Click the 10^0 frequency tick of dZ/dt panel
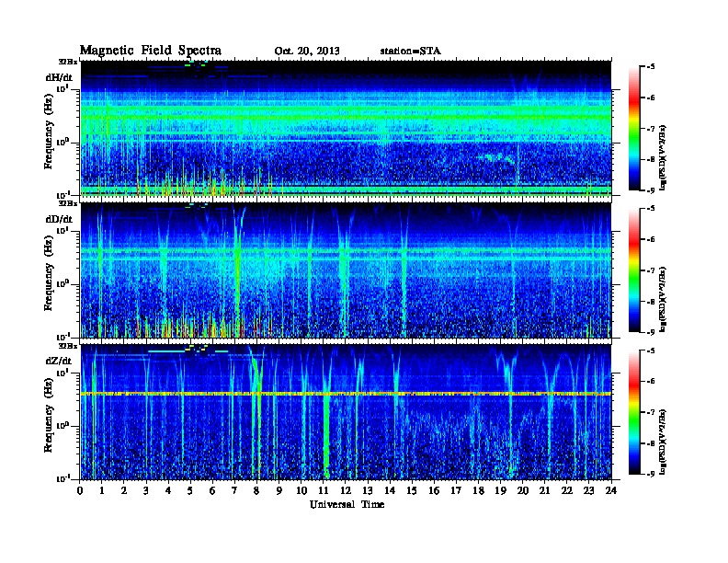 point(63,426)
